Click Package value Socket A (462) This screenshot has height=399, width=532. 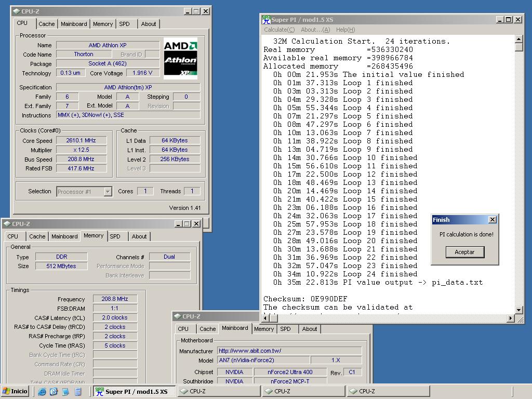pos(108,63)
